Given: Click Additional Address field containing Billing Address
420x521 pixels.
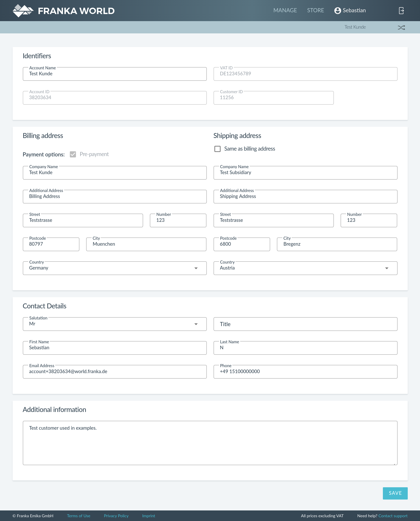Looking at the screenshot, I should 115,196.
